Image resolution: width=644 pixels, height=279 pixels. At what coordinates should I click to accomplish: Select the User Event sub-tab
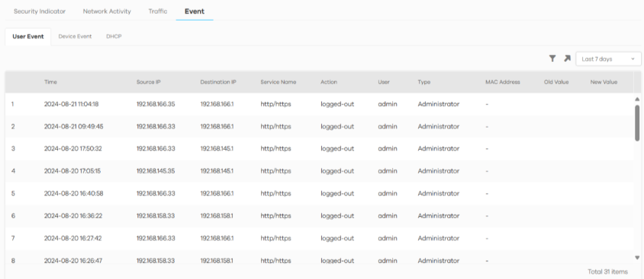point(28,36)
